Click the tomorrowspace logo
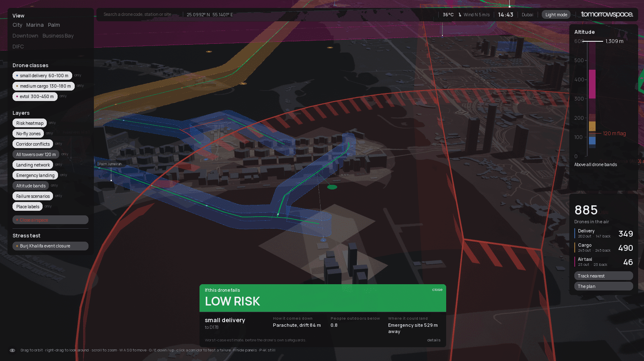This screenshot has height=361, width=644. coord(607,14)
